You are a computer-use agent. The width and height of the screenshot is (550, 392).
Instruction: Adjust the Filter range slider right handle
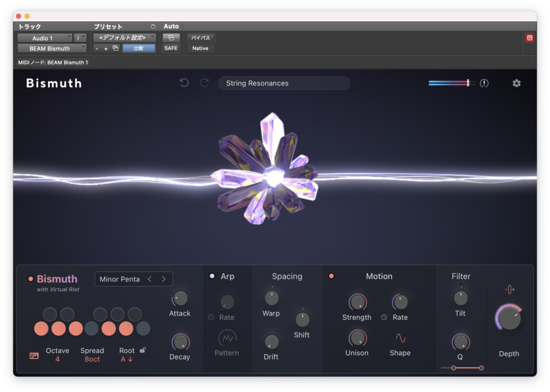pos(481,368)
